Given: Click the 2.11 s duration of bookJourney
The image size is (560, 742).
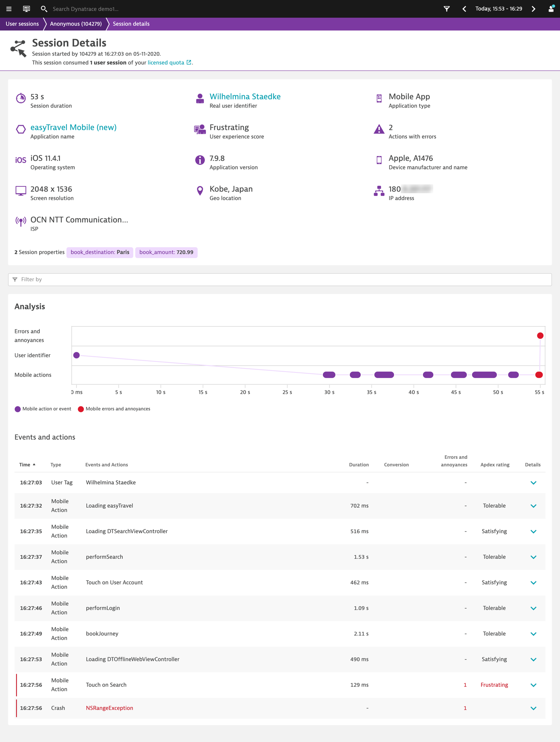Looking at the screenshot, I should tap(361, 634).
